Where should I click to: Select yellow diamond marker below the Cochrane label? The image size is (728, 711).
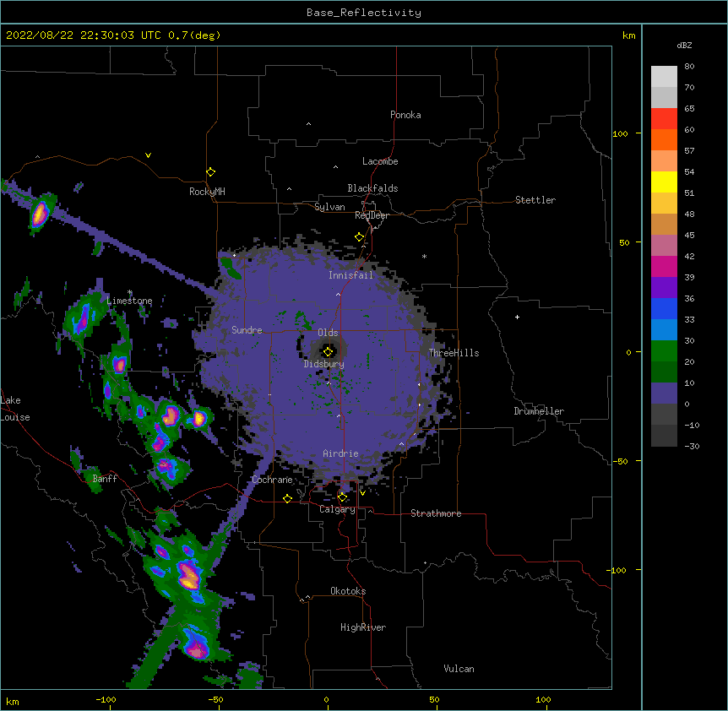pos(287,498)
